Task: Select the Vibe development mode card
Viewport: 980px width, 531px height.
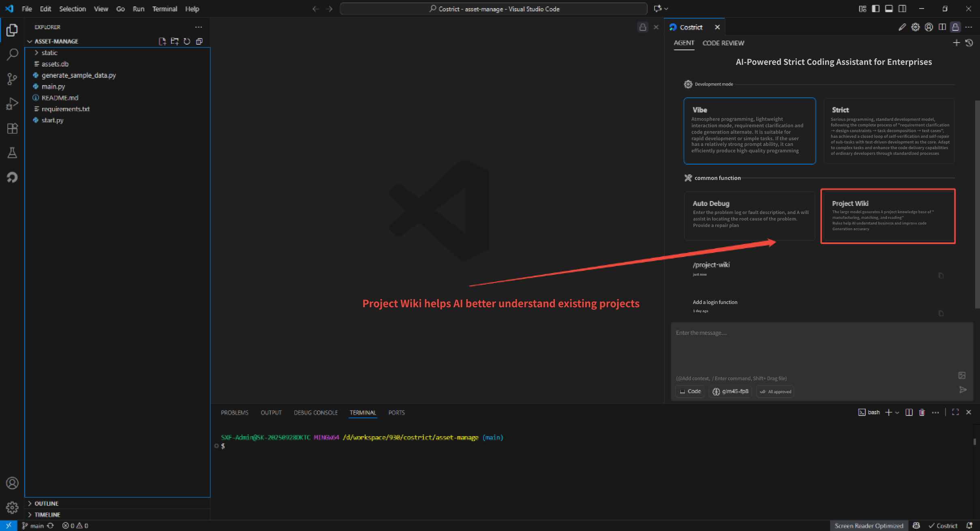Action: coord(749,131)
